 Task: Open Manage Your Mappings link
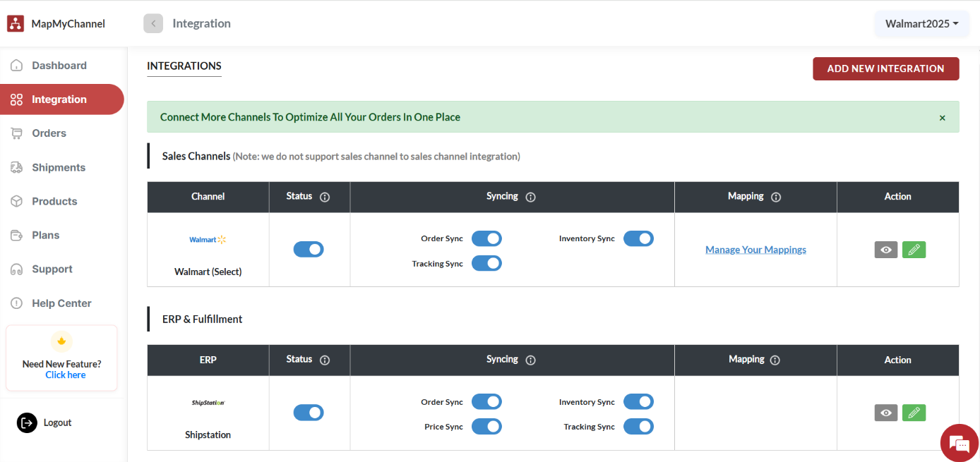(x=755, y=249)
